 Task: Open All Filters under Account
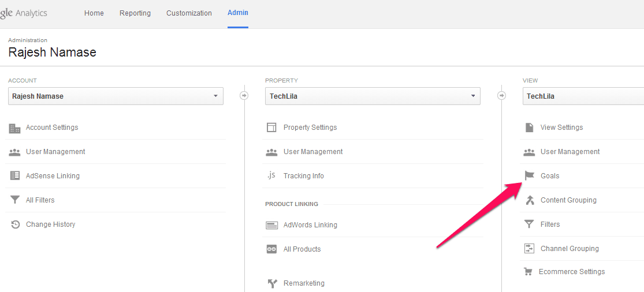click(x=40, y=200)
